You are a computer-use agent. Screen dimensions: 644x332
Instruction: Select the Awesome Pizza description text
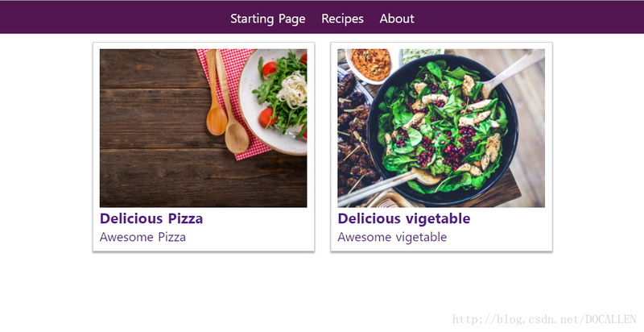pos(142,237)
